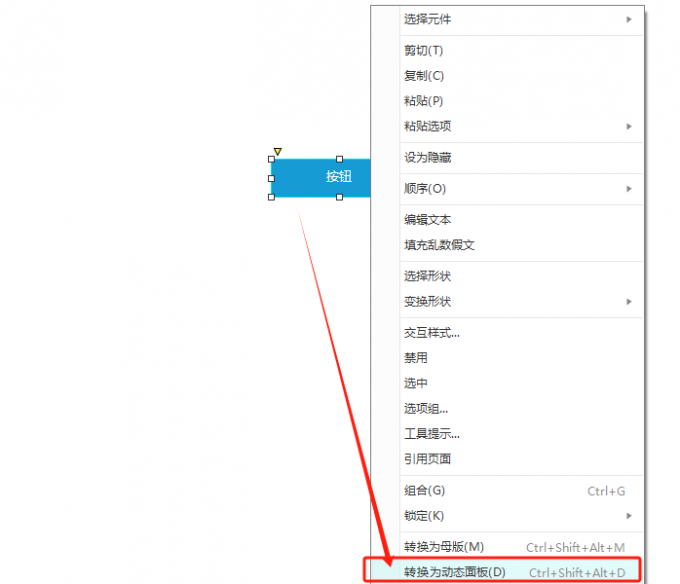
Task: Choose 粘贴(P) from the context menu
Action: click(507, 101)
